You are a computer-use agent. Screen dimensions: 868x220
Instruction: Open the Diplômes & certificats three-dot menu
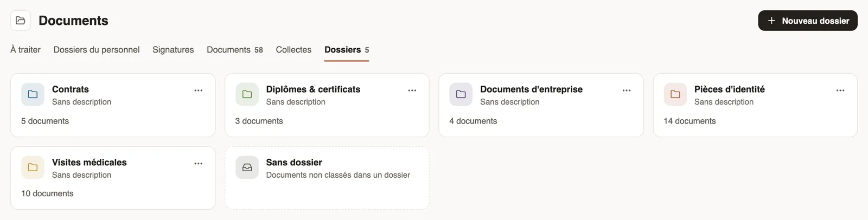[412, 90]
